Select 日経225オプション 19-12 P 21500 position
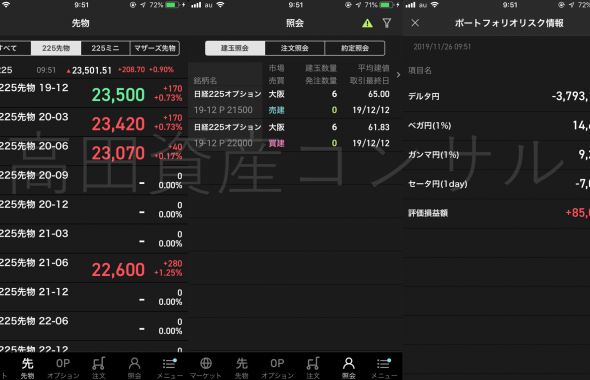The width and height of the screenshot is (590, 380). coord(292,102)
